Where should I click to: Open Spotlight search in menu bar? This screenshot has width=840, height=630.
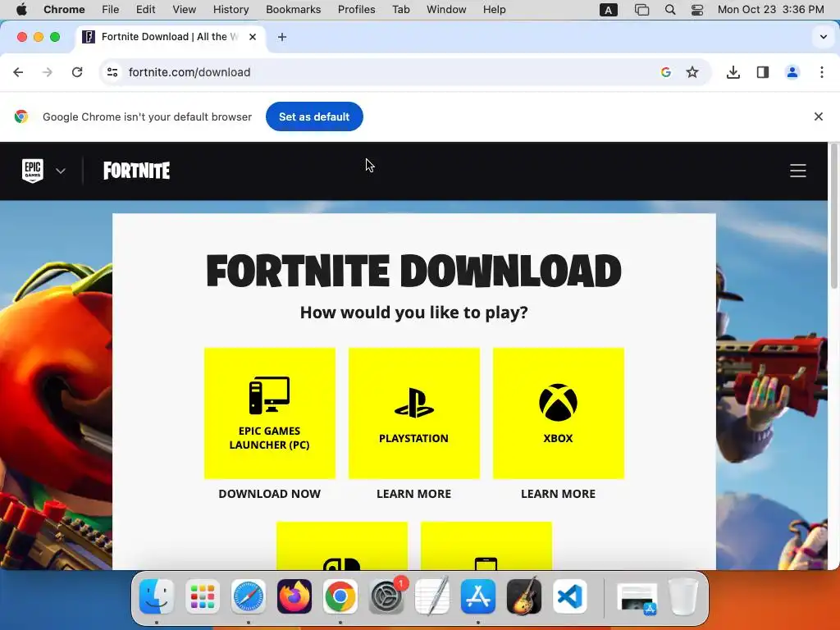(x=670, y=10)
